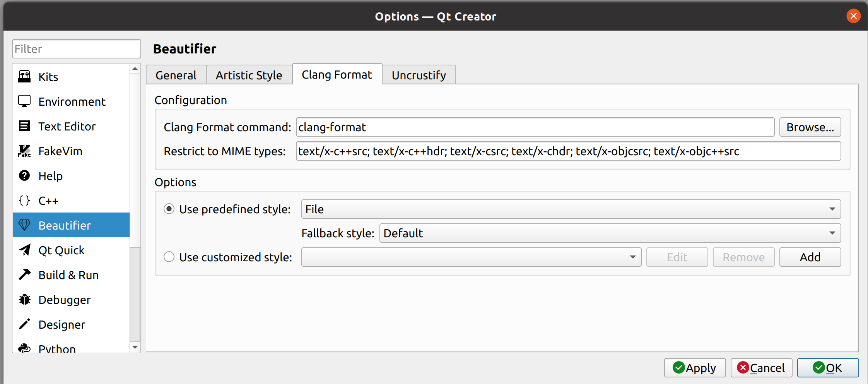
Task: Open the FakeVim settings category
Action: pos(71,151)
